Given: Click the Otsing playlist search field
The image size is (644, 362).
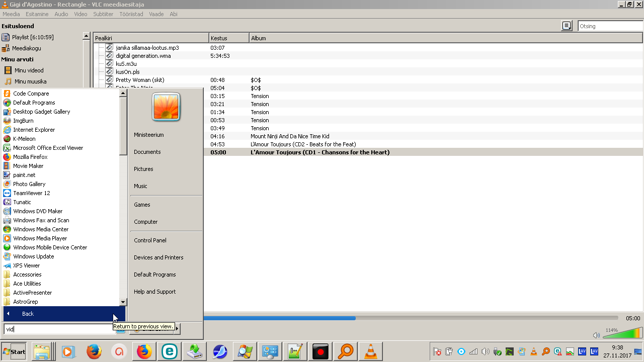Looking at the screenshot, I should tap(610, 26).
